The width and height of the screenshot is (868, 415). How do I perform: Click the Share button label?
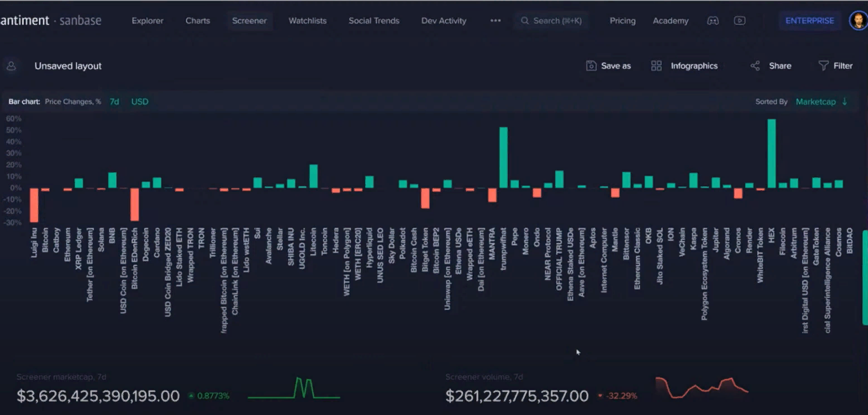pos(780,66)
